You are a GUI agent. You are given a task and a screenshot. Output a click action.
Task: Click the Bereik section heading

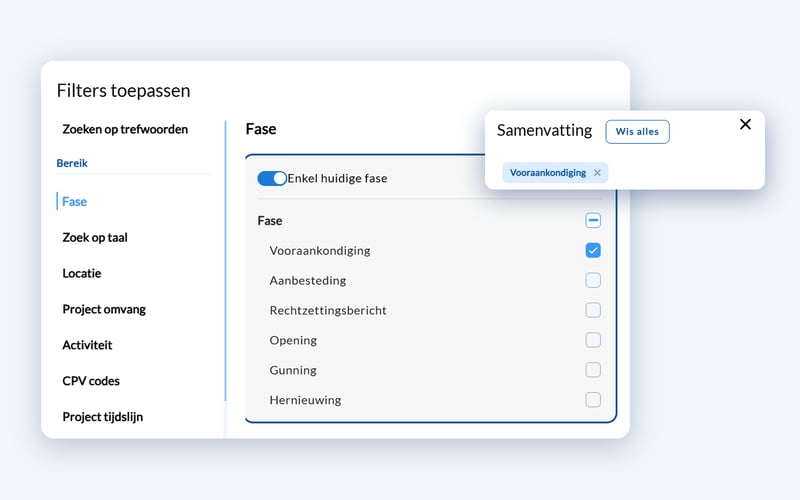coord(72,163)
